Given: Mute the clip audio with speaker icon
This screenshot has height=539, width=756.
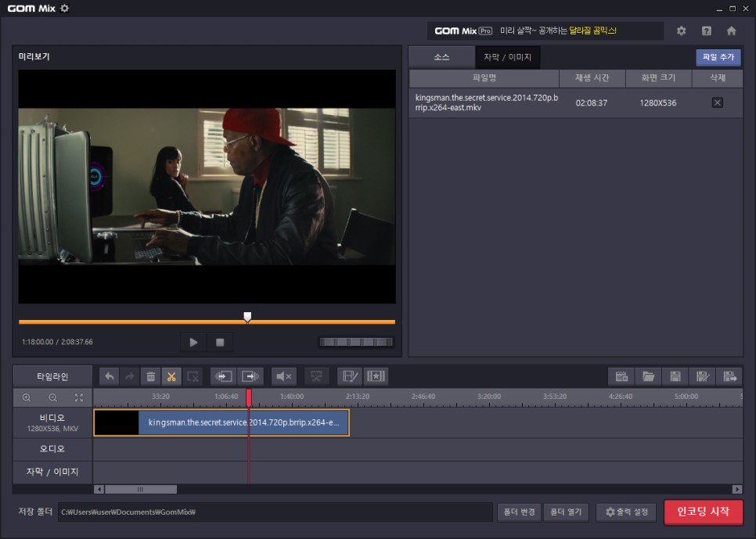Looking at the screenshot, I should pos(283,376).
